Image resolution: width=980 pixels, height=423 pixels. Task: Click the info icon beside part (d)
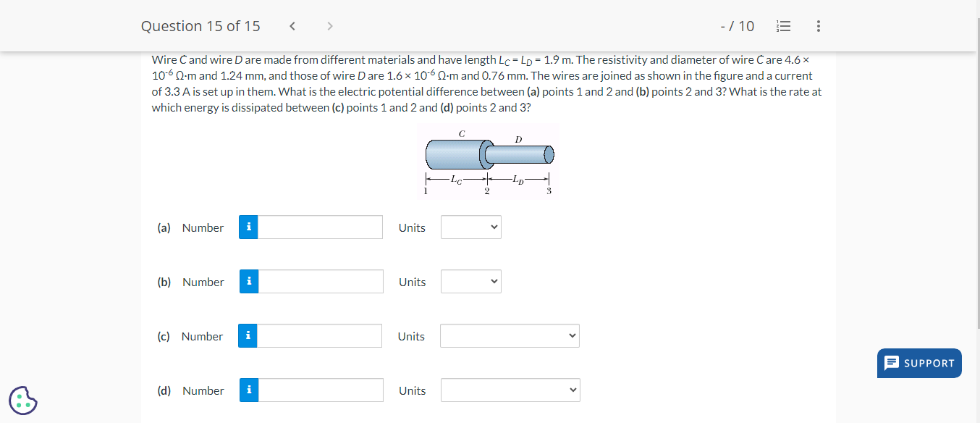point(248,390)
